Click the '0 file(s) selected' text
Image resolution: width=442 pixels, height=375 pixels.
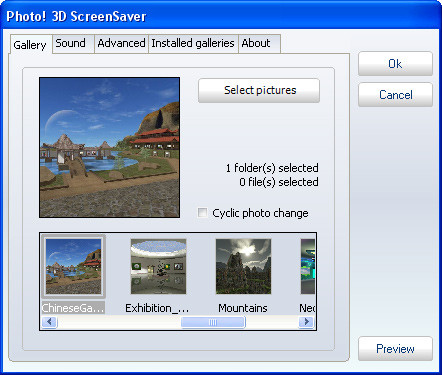[279, 182]
